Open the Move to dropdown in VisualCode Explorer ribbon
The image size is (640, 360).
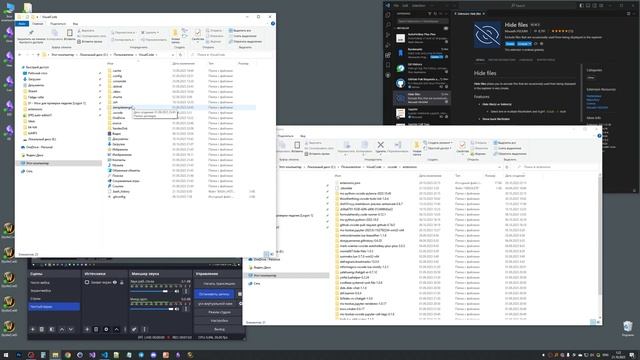[123, 33]
